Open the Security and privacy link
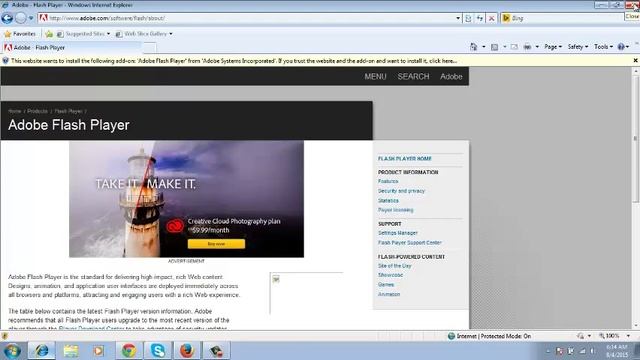Image resolution: width=640 pixels, height=360 pixels. click(x=401, y=191)
